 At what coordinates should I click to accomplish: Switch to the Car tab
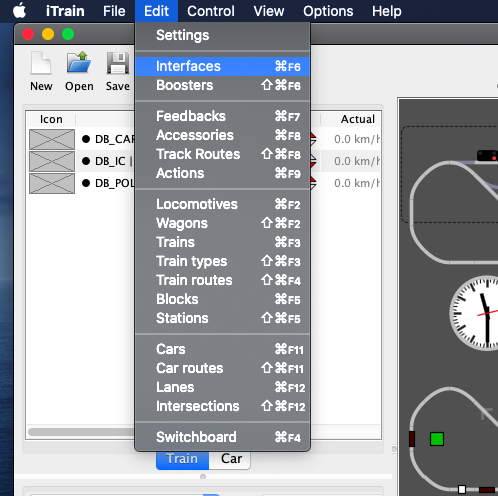(231, 459)
